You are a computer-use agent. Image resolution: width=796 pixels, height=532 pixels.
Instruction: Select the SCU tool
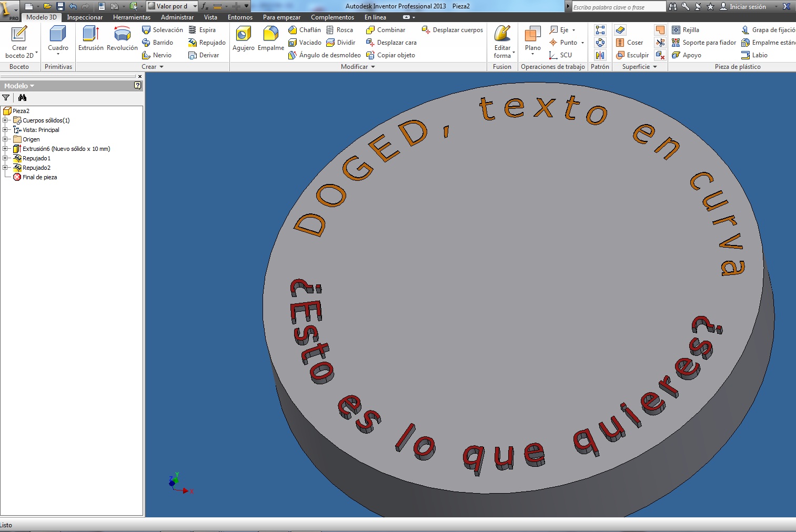560,55
